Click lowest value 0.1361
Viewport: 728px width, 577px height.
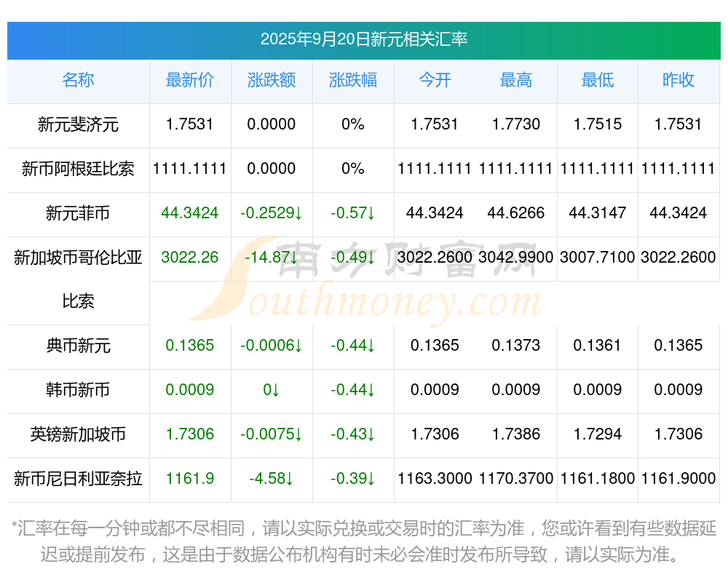pos(598,346)
